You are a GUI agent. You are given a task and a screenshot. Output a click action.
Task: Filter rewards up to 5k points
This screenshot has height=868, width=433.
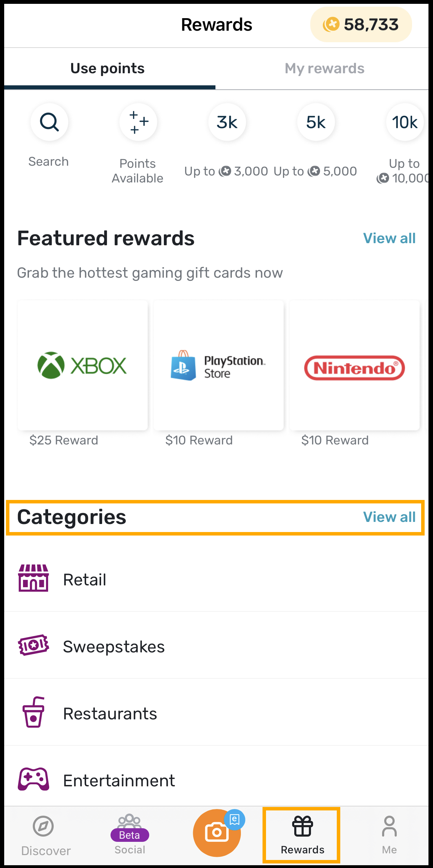pos(316,122)
